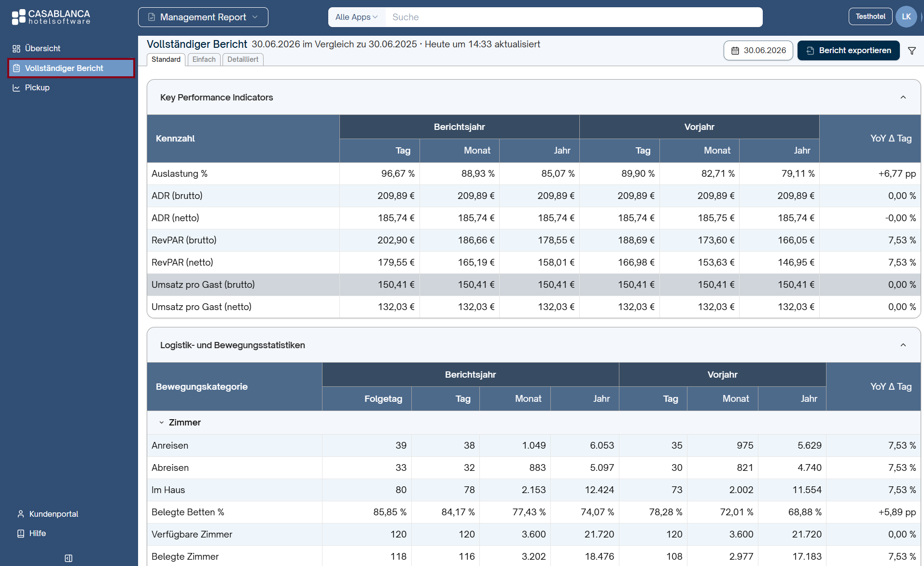Image resolution: width=924 pixels, height=566 pixels.
Task: Open the Alle Apps filter dropdown
Action: click(x=357, y=17)
